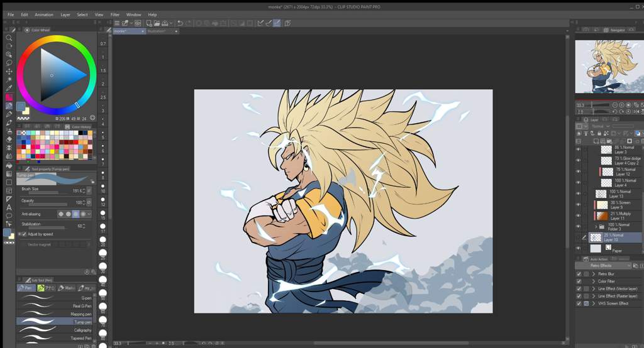Viewport: 644px width, 348px height.
Task: Click the Navigator preview thumbnail
Action: pos(609,67)
